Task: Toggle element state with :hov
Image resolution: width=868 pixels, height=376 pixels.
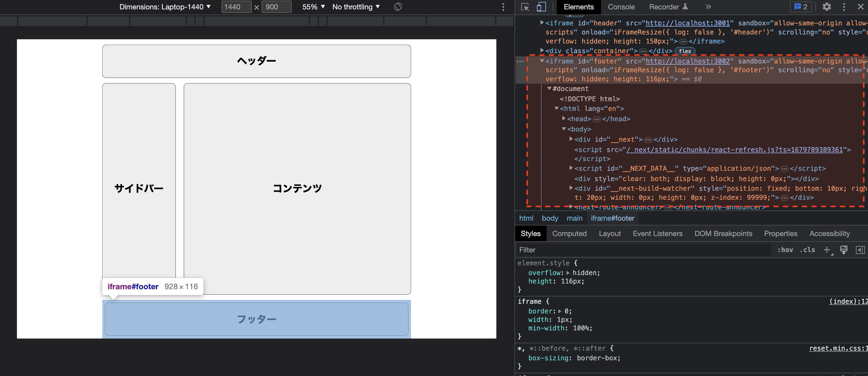Action: pos(785,250)
